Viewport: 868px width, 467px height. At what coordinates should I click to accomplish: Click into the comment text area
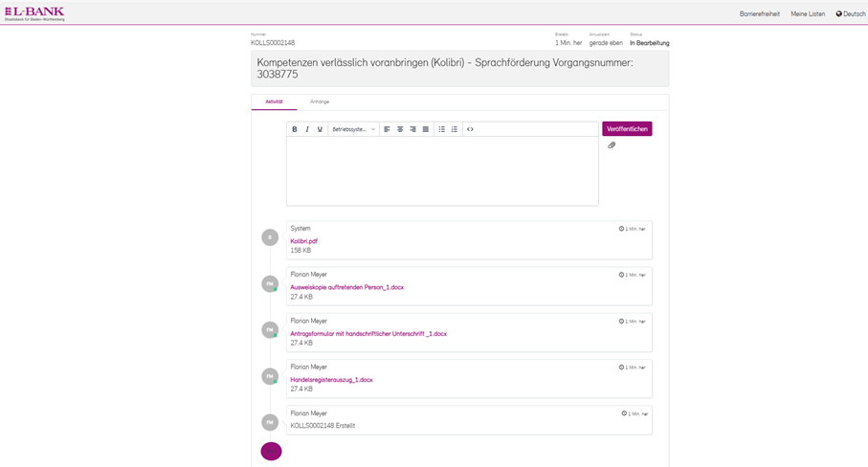442,170
